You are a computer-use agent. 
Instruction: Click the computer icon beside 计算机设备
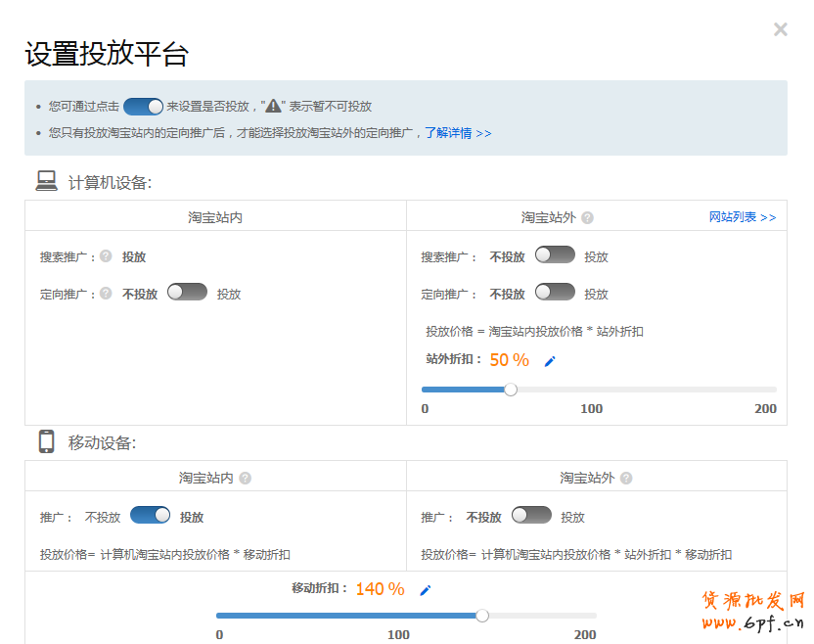tap(46, 181)
